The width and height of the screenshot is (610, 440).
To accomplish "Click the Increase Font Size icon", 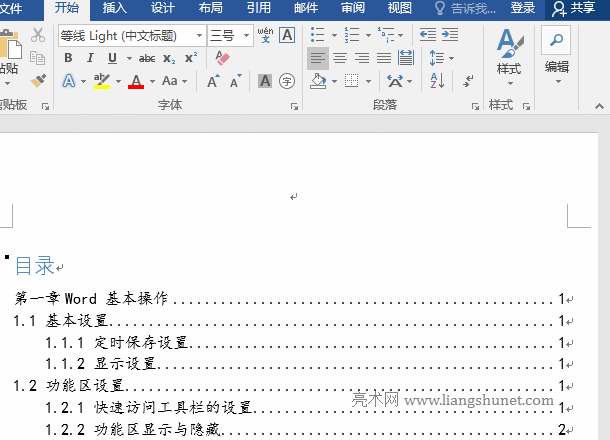I will coord(214,81).
